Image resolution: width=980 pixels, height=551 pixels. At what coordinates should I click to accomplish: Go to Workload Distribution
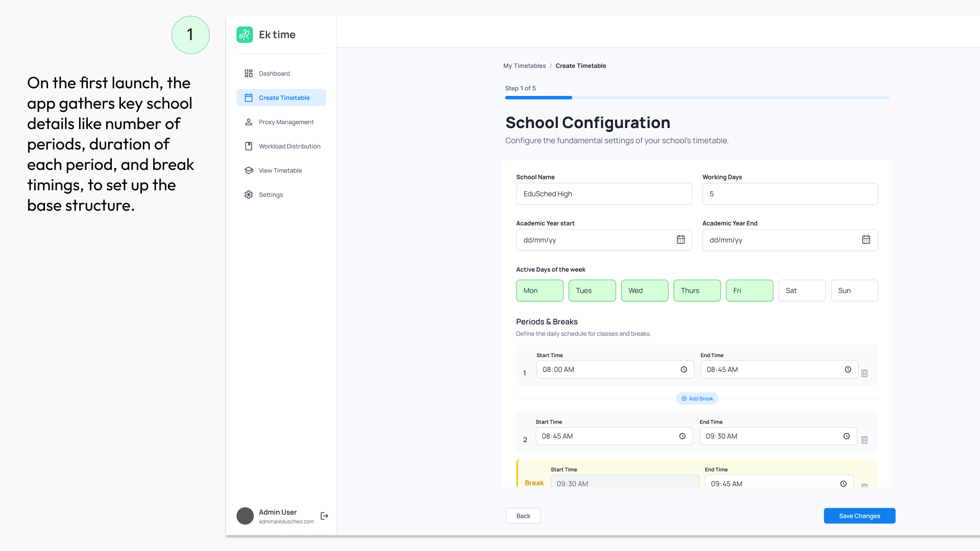coord(281,146)
